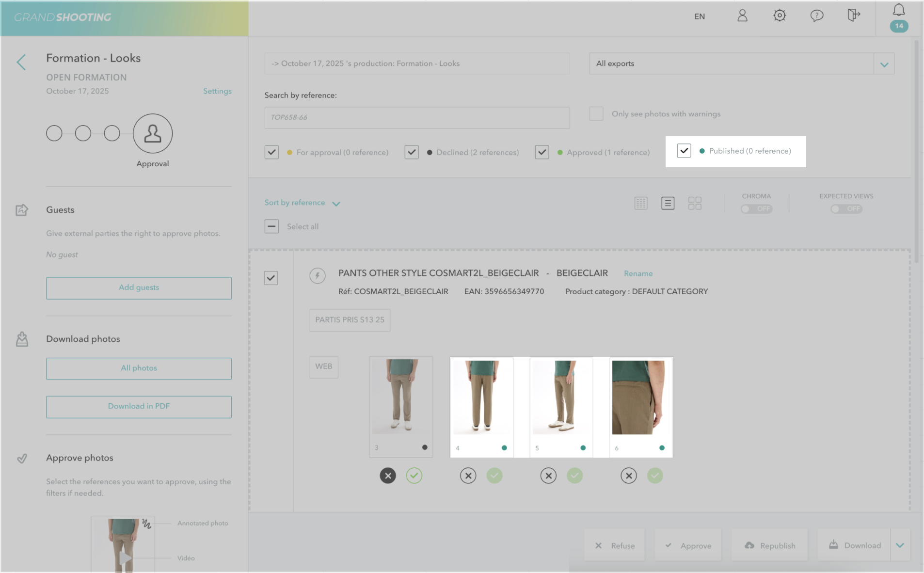The height and width of the screenshot is (573, 924).
Task: Open Sort by reference dropdown
Action: click(302, 203)
